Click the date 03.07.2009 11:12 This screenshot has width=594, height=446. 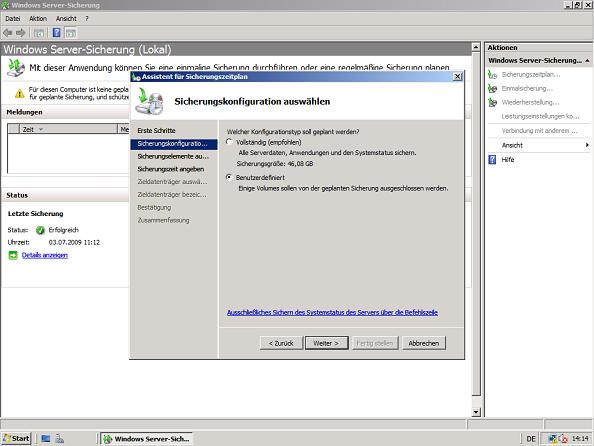pyautogui.click(x=74, y=242)
